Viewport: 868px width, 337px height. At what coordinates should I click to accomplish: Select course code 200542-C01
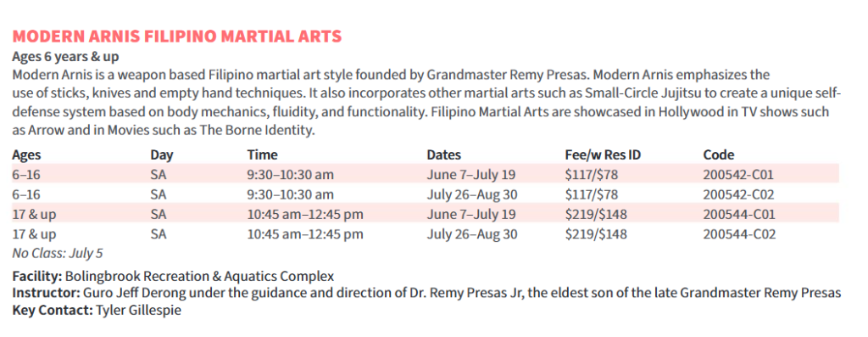738,175
